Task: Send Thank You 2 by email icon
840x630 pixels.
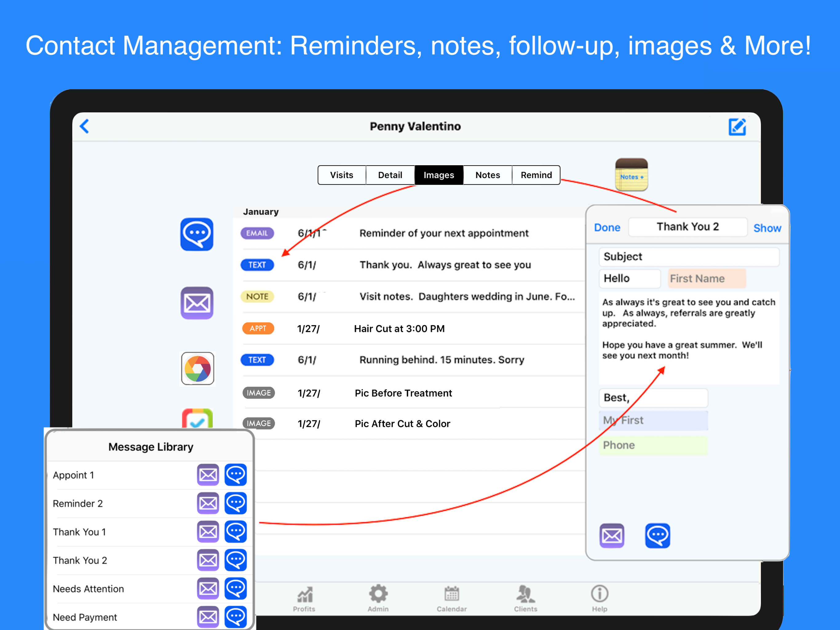Action: tap(208, 560)
